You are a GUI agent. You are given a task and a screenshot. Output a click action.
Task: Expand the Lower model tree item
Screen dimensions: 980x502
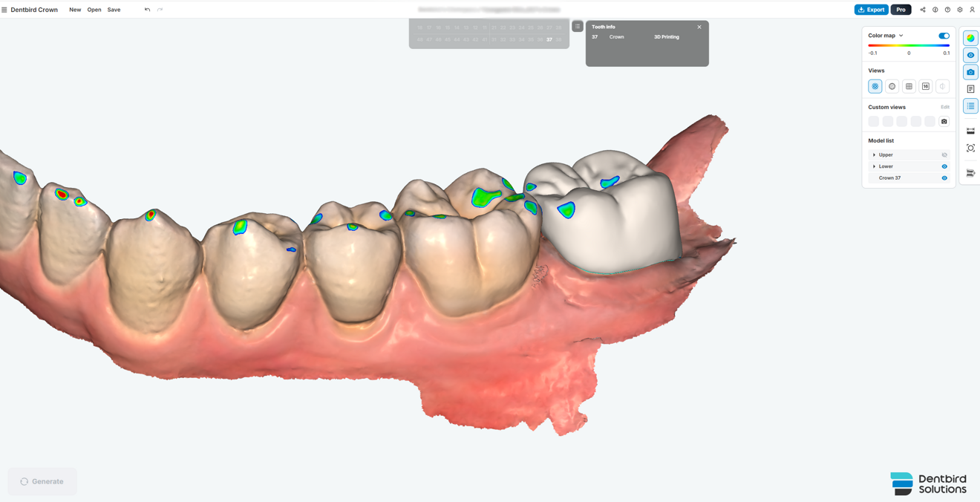click(x=874, y=166)
